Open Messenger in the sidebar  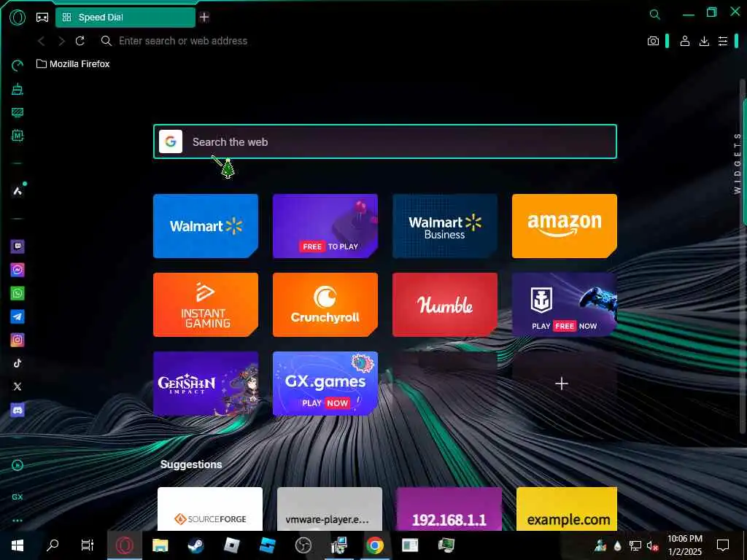tap(18, 270)
